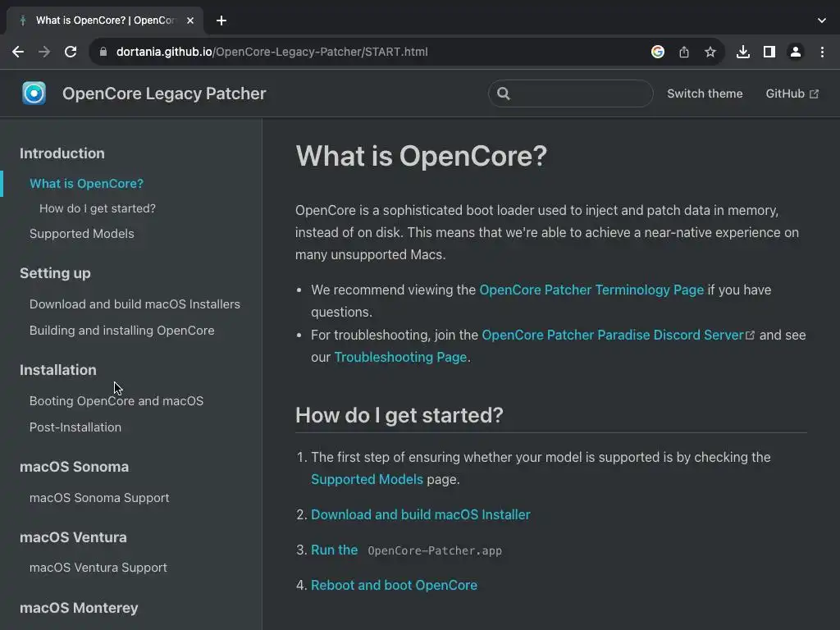Click the OpenCore Patcher Terminology Page link
The width and height of the screenshot is (840, 630).
click(591, 290)
